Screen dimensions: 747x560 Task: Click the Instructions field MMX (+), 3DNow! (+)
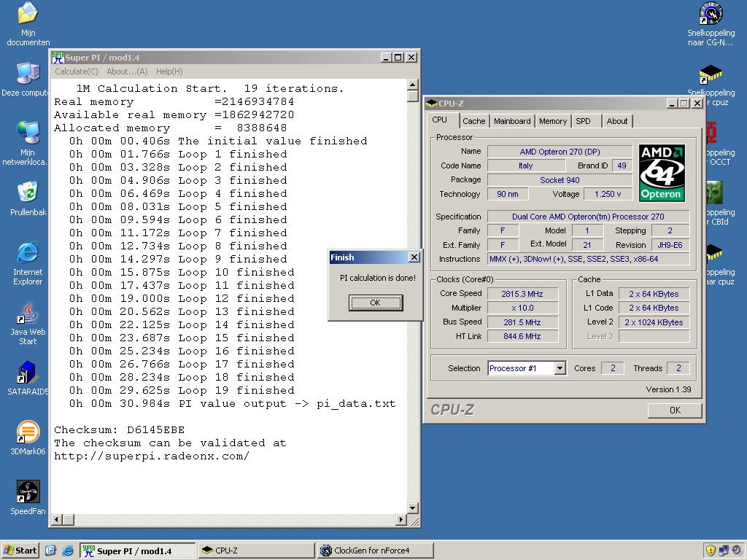coord(589,259)
